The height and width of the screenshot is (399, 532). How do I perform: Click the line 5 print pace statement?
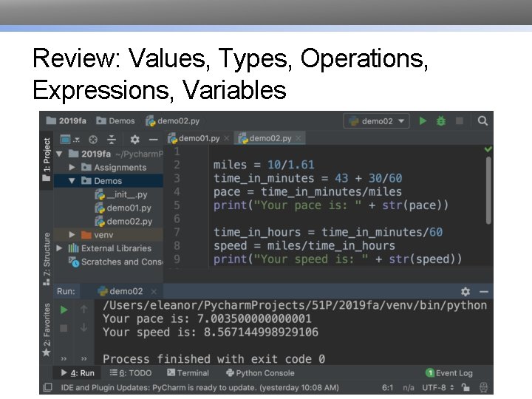click(331, 205)
